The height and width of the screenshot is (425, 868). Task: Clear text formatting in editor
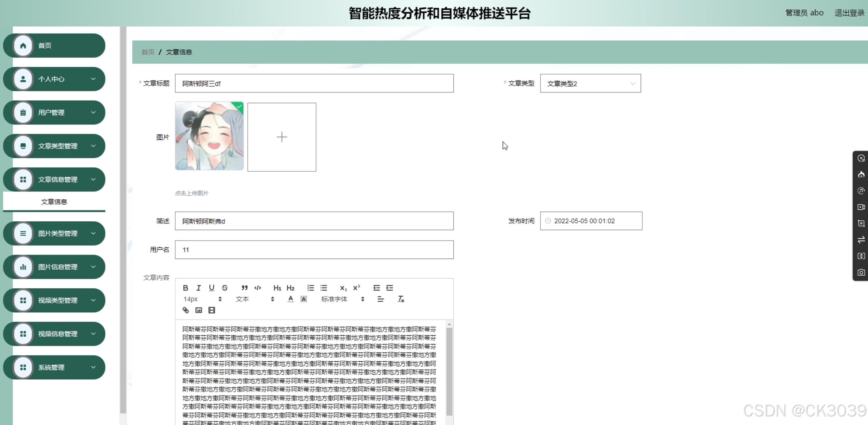pos(401,299)
